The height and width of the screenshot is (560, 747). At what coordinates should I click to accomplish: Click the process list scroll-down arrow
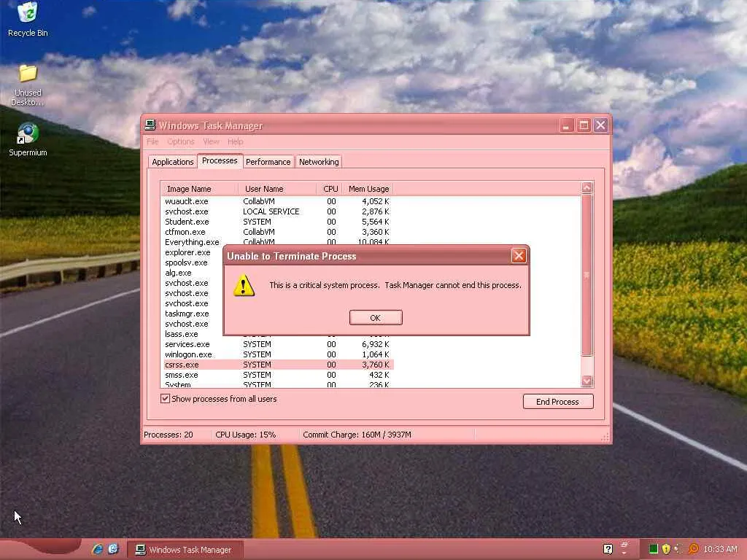[587, 381]
